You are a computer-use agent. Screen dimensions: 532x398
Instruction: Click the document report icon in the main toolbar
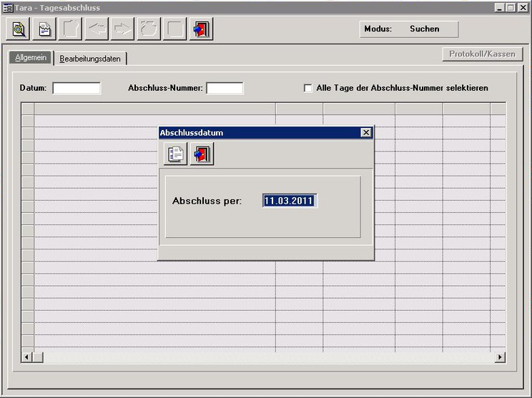44,29
